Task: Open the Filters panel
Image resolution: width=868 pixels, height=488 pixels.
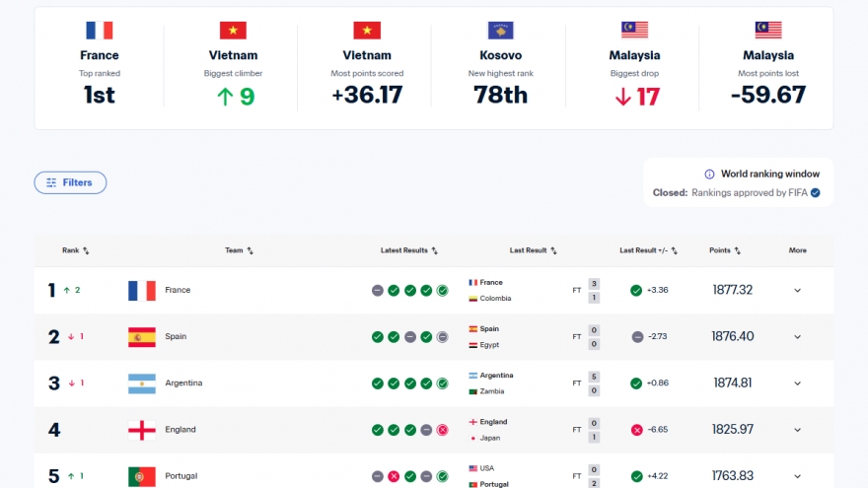Action: 70,182
